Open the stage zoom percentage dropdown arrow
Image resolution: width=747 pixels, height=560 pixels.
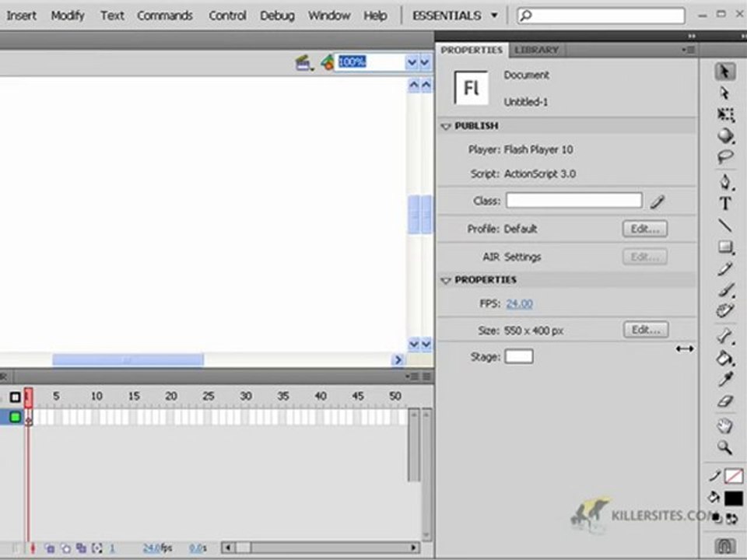[412, 62]
